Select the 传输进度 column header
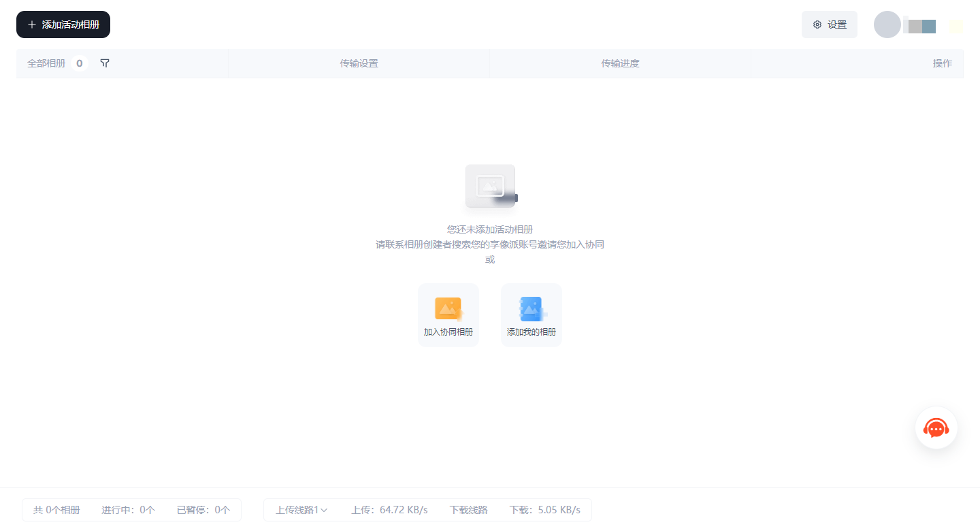The width and height of the screenshot is (980, 531). 620,63
